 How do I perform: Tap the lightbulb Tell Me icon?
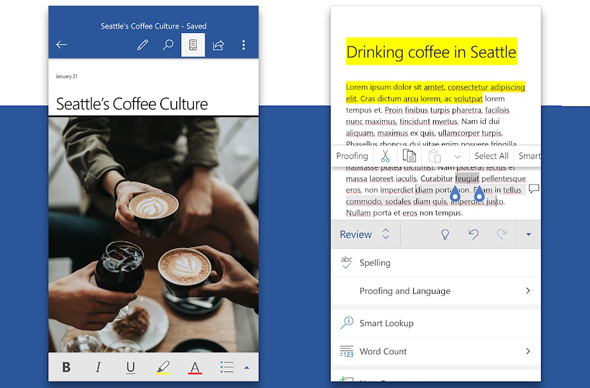445,234
